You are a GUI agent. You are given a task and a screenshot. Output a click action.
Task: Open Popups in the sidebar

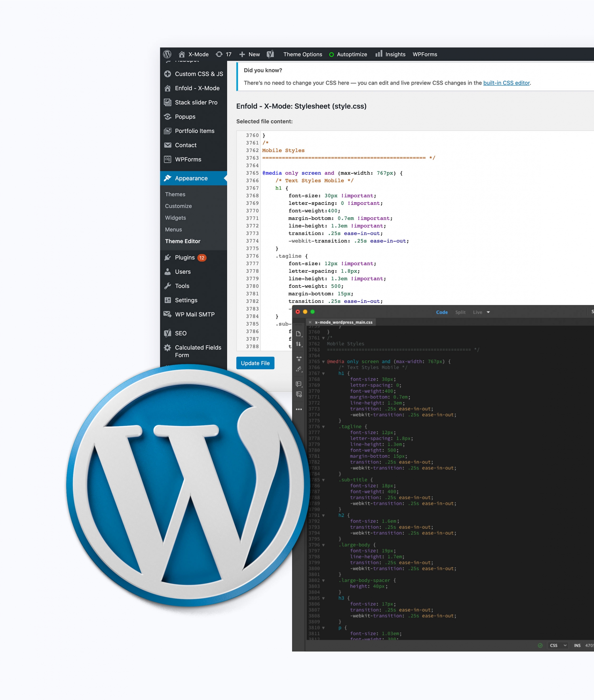[x=194, y=116]
